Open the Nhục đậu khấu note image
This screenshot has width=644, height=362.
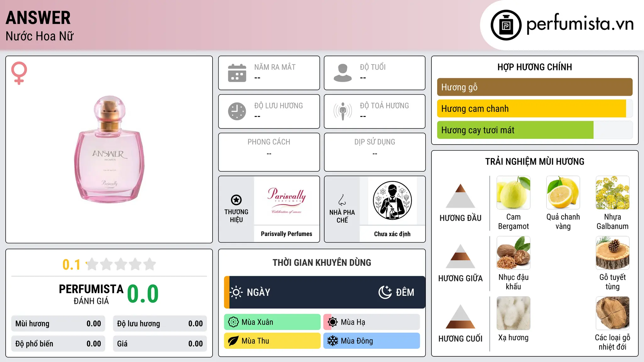(x=514, y=253)
